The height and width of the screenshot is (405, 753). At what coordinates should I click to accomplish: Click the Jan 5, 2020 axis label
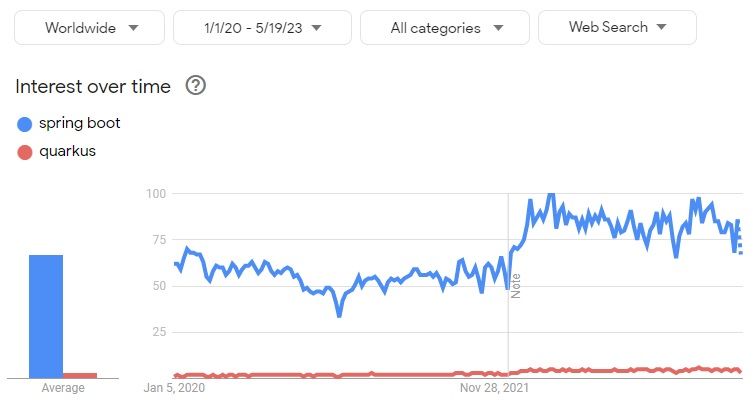point(174,388)
